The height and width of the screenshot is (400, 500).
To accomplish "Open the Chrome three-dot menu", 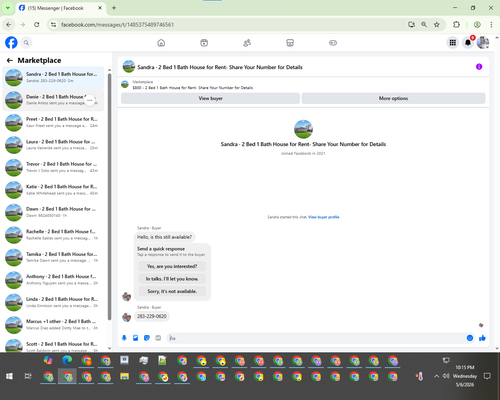I will tap(491, 25).
